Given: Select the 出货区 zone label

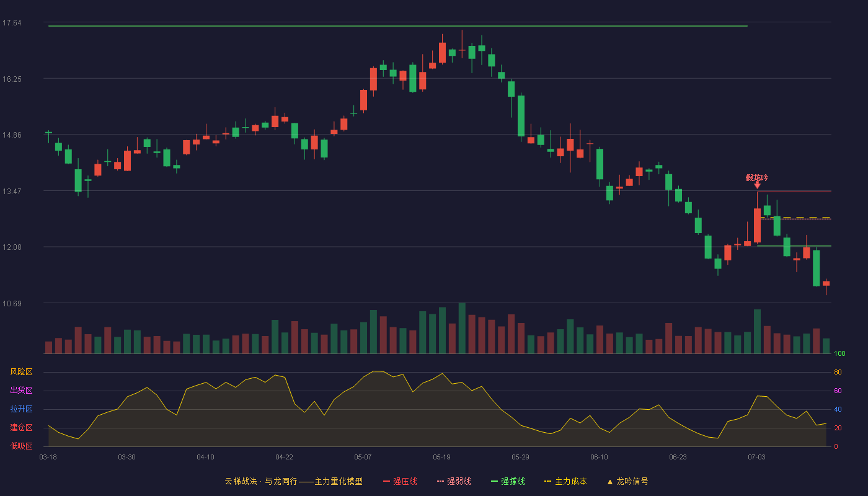Looking at the screenshot, I should 21,391.
